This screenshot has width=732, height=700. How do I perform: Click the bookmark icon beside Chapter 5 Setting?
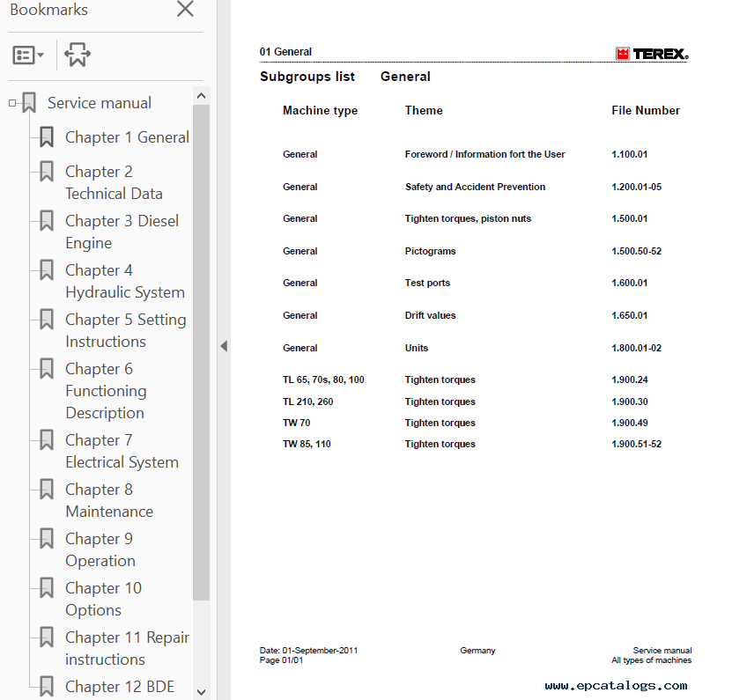(46, 320)
